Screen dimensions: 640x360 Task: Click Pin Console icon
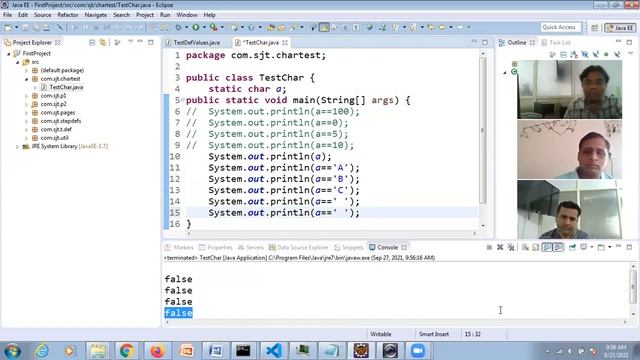572,247
